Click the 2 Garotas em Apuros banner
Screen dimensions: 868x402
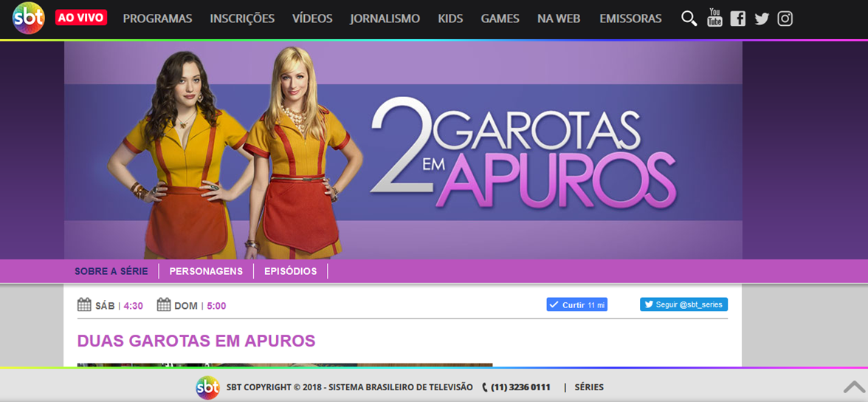coord(403,150)
